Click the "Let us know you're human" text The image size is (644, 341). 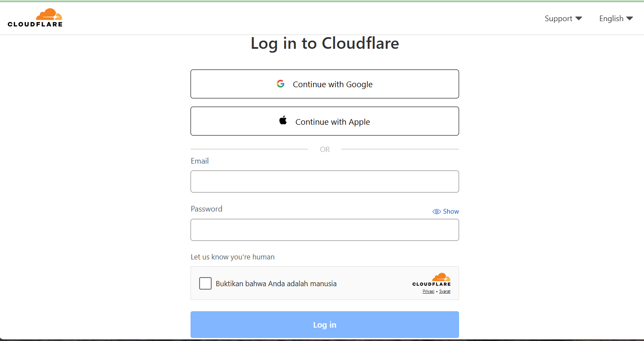pos(233,257)
